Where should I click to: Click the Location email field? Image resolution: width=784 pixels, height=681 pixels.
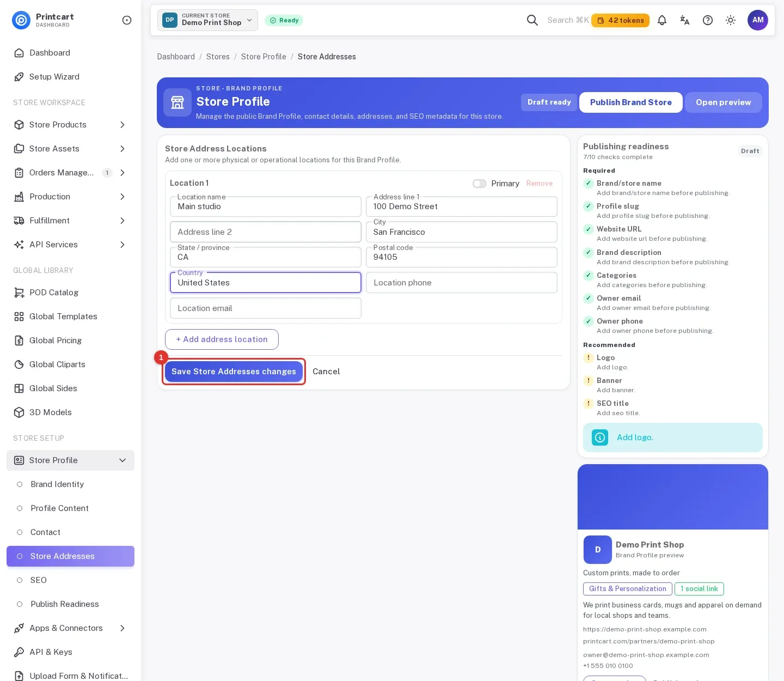click(266, 308)
